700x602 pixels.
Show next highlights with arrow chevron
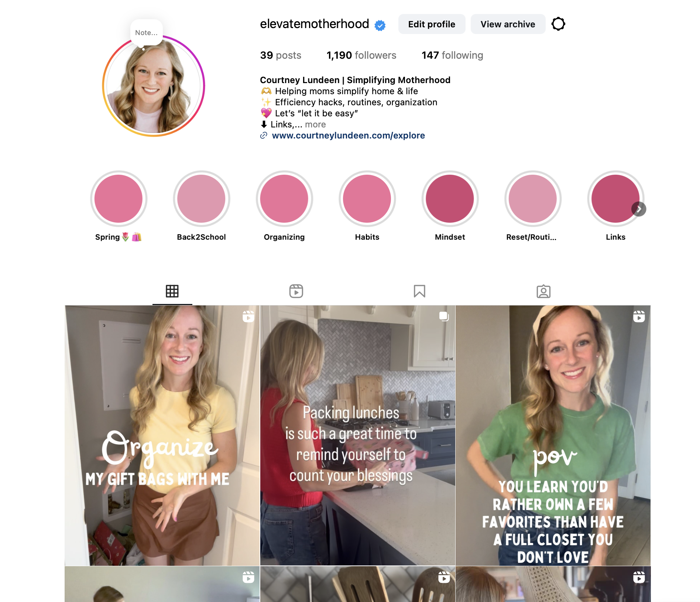[639, 209]
